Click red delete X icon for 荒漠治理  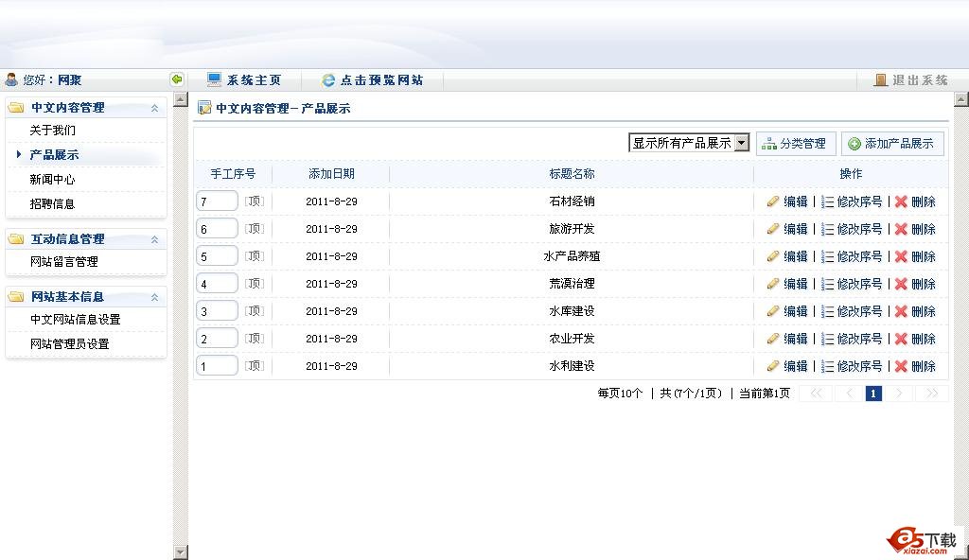coord(901,284)
